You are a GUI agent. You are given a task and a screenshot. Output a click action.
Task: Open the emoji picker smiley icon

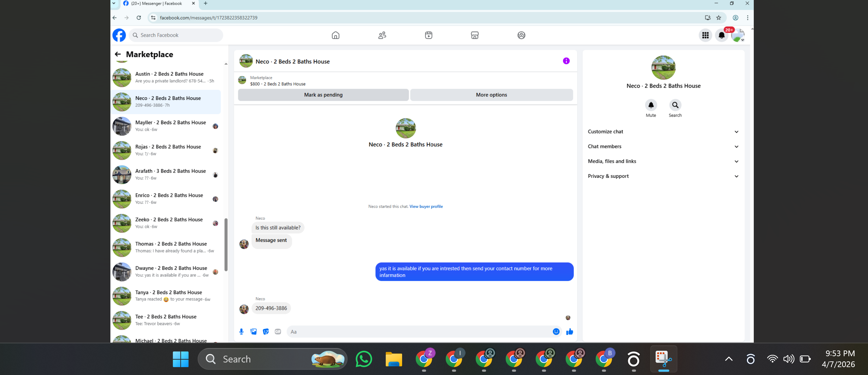click(x=556, y=332)
